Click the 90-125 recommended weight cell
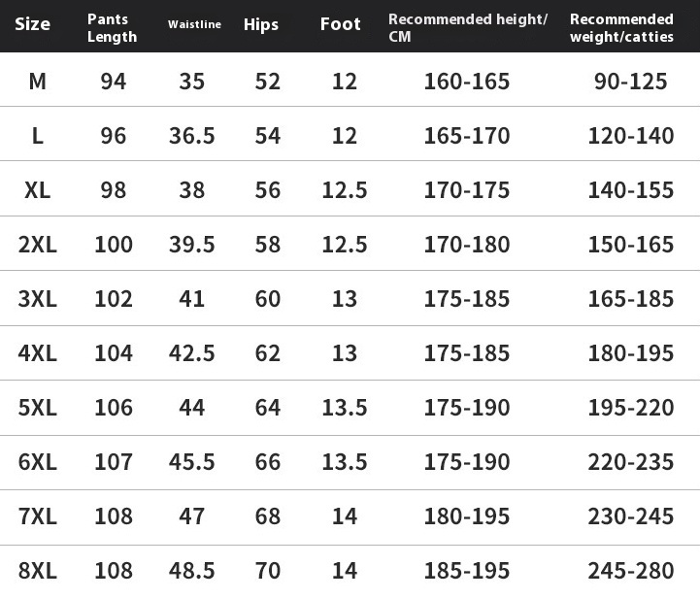This screenshot has width=700, height=599. 630,82
